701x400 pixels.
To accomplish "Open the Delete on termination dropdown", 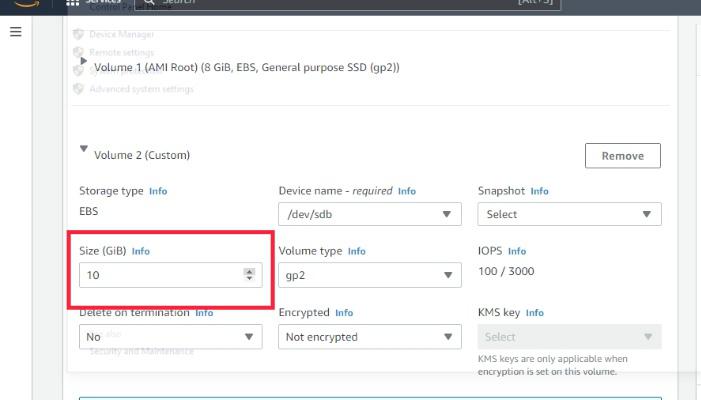I will point(170,337).
